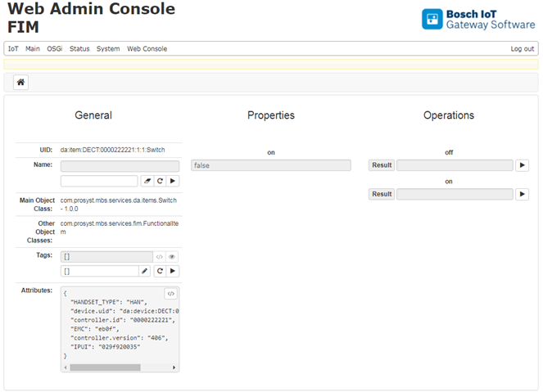Open the OSGi menu
Screen dimensions: 543x392
pyautogui.click(x=55, y=49)
